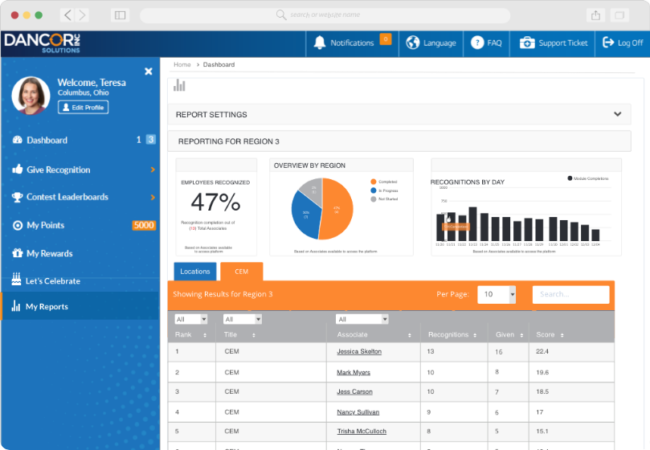Image resolution: width=650 pixels, height=450 pixels.
Task: Expand the Report Settings panel chevron
Action: click(618, 114)
